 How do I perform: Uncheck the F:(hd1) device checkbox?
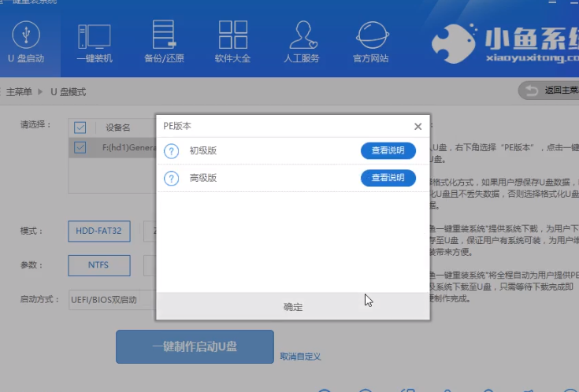point(80,147)
